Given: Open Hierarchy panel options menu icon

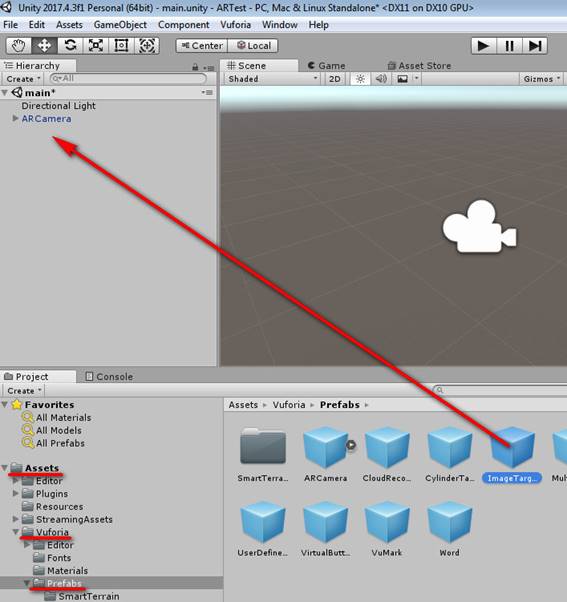Looking at the screenshot, I should coord(209,68).
